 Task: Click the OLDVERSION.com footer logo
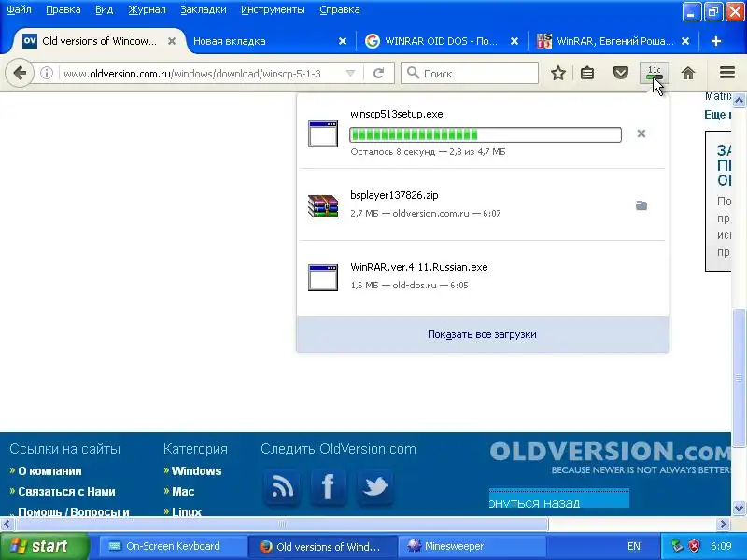click(610, 457)
